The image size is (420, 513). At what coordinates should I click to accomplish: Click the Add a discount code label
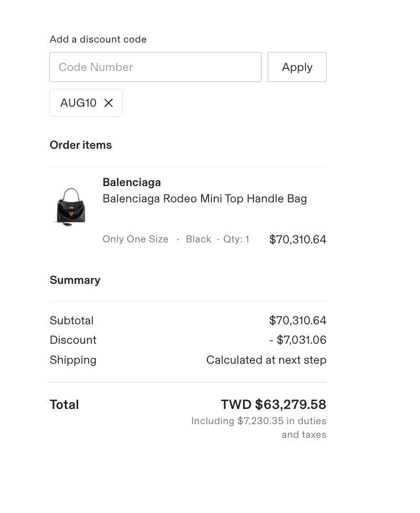pos(98,39)
